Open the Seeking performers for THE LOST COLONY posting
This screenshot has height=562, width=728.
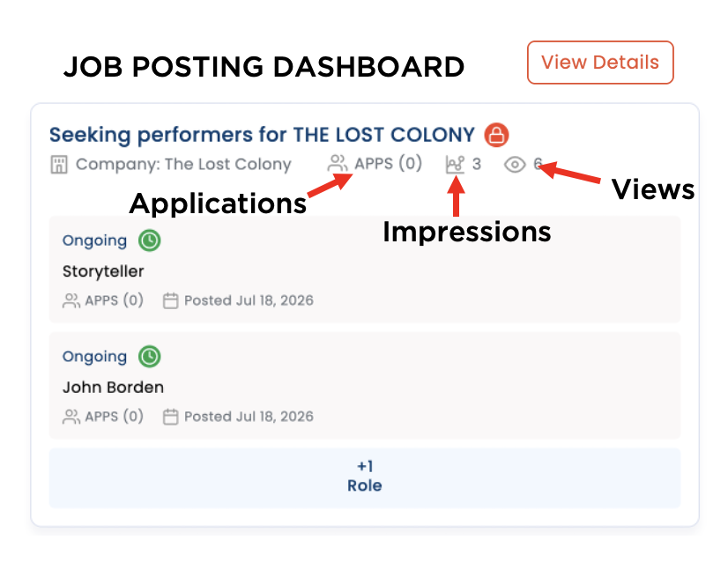click(x=262, y=135)
